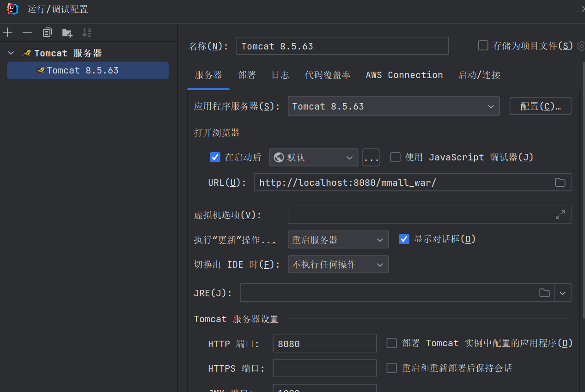
Task: Click the HTTP 端口 field with 8080
Action: [324, 343]
